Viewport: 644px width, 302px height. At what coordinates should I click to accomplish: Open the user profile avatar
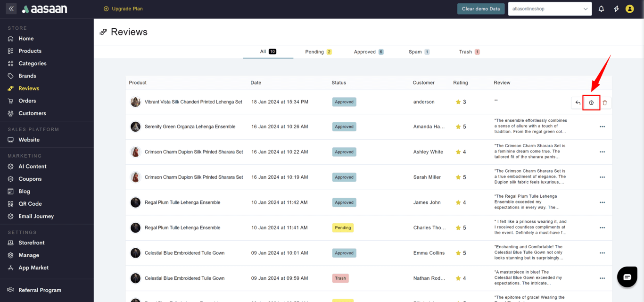click(x=629, y=9)
